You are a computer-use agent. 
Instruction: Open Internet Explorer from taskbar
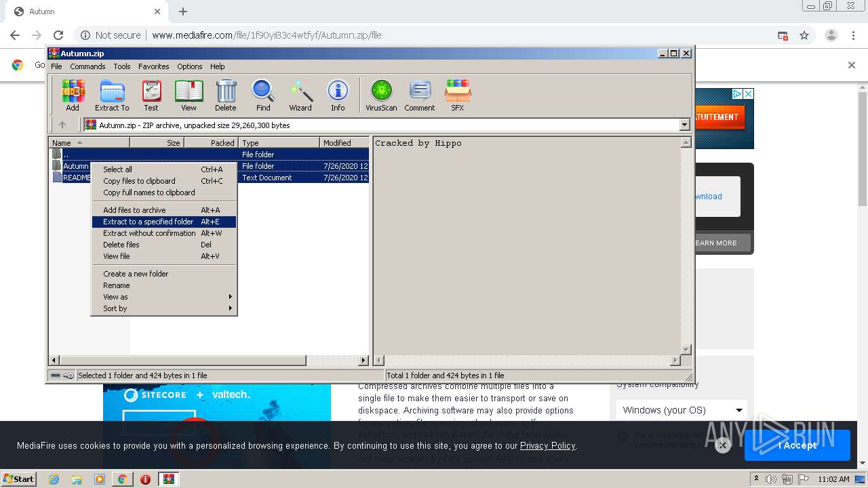(x=54, y=479)
